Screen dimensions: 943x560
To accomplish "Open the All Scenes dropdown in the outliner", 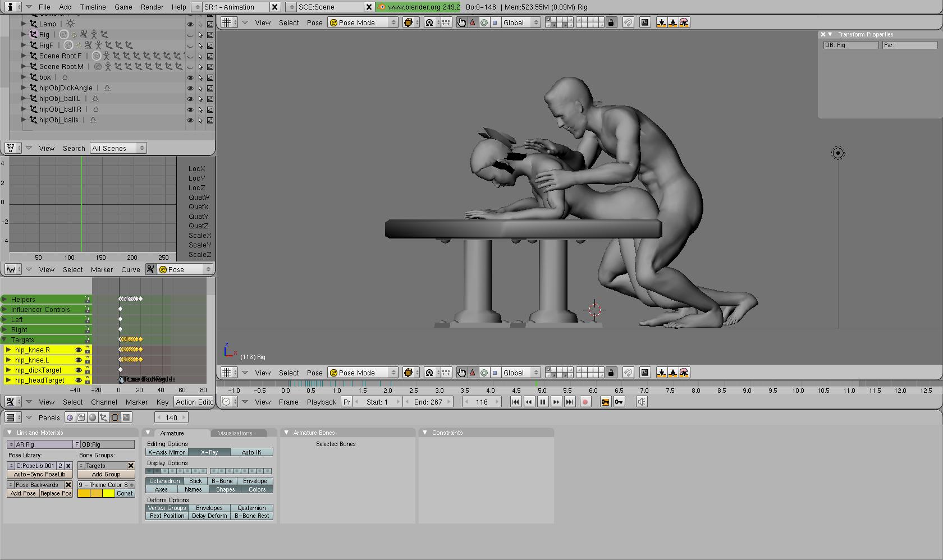I will coord(118,148).
